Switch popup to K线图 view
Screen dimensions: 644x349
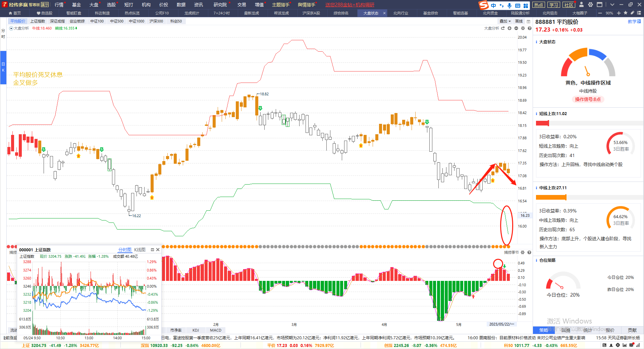[140, 250]
